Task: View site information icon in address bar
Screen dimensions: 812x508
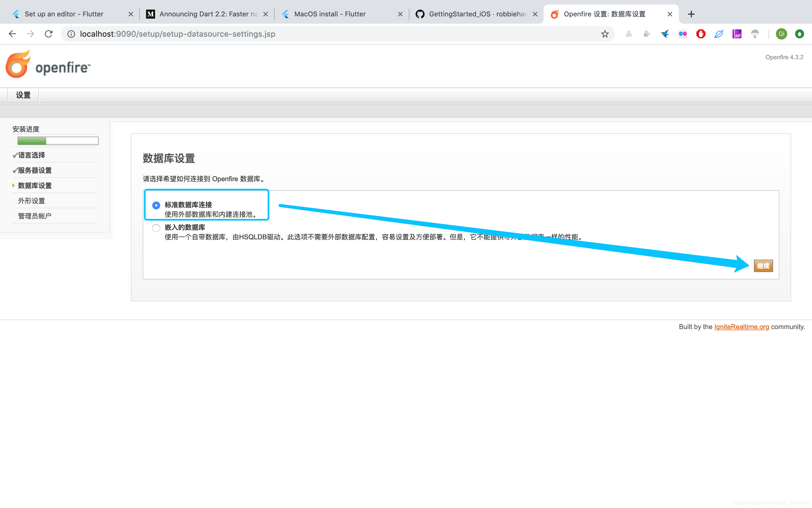Action: [x=71, y=34]
